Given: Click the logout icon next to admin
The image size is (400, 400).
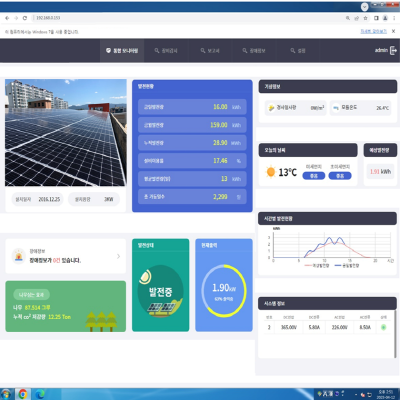Looking at the screenshot, I should (x=393, y=51).
